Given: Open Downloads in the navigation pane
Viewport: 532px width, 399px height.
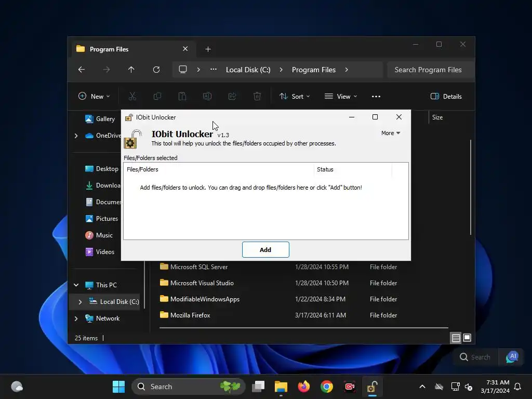Looking at the screenshot, I should point(102,185).
